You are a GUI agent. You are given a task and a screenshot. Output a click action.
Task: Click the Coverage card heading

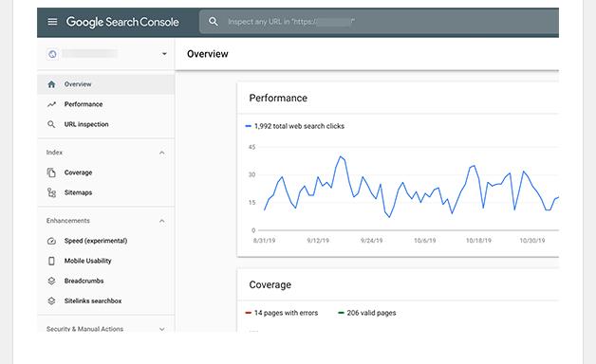tap(270, 284)
